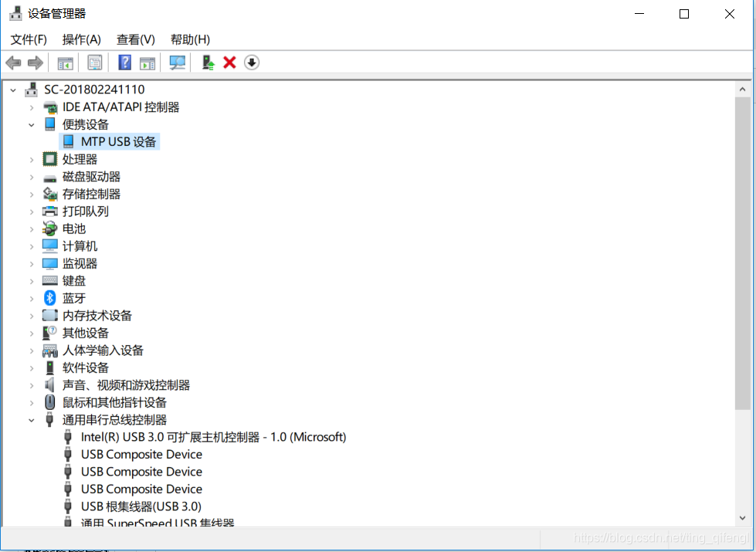Select the 便携设备 category label
Screen dimensions: 756x552
(x=86, y=124)
